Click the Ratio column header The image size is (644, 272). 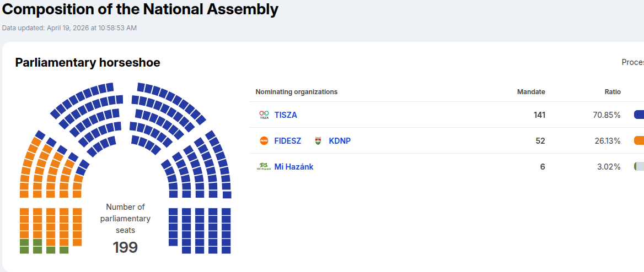(x=613, y=92)
